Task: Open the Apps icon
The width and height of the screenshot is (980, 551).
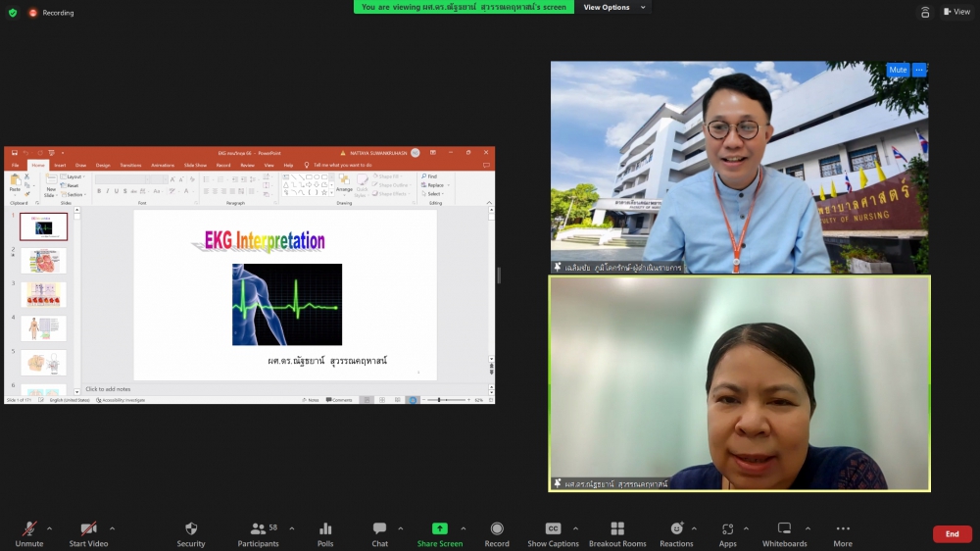Action: (x=727, y=529)
